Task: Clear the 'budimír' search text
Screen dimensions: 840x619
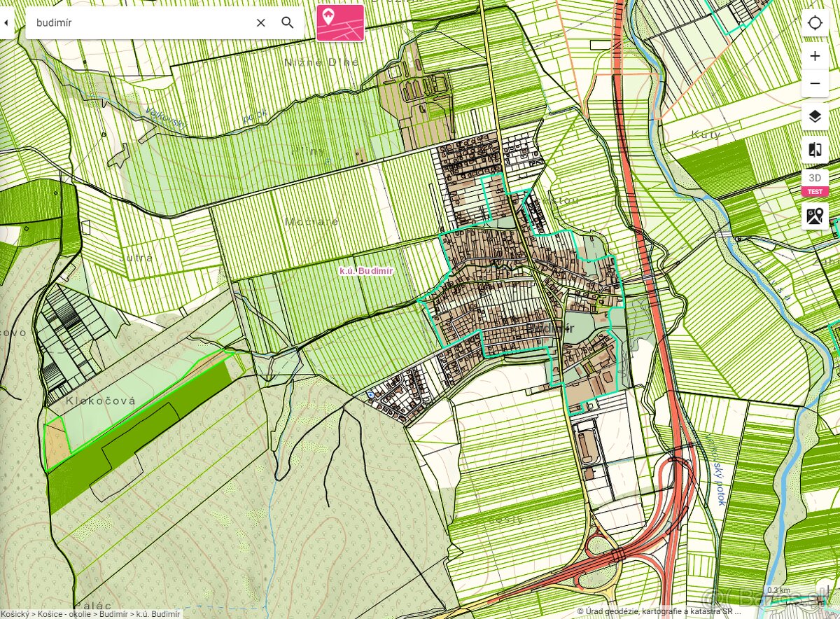Action: (x=260, y=22)
